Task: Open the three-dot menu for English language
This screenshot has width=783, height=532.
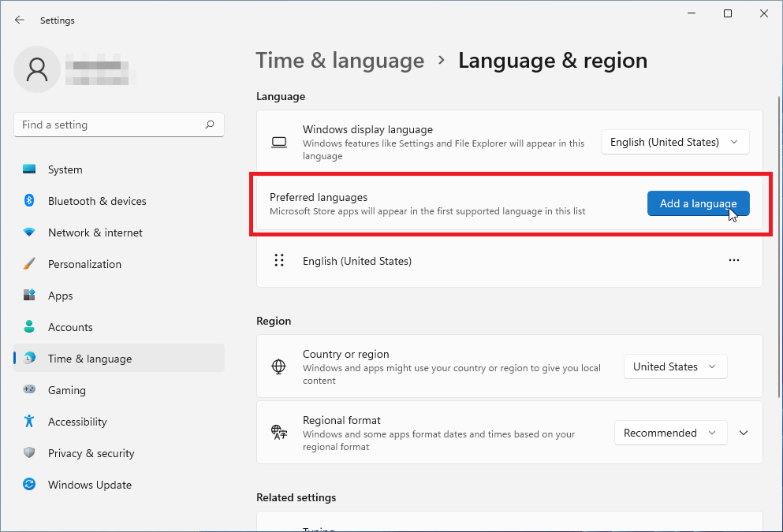Action: [x=733, y=260]
